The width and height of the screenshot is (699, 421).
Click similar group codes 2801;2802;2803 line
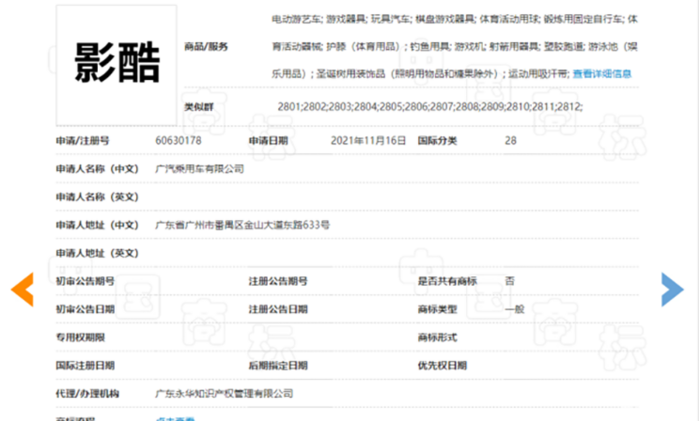tap(430, 107)
